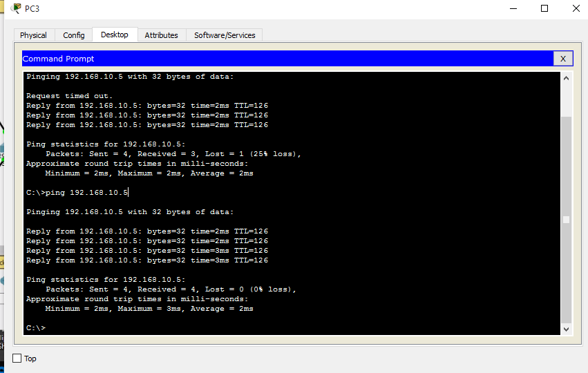
Task: Click the 'Maximum = 2ms' summary line
Action: [149, 173]
